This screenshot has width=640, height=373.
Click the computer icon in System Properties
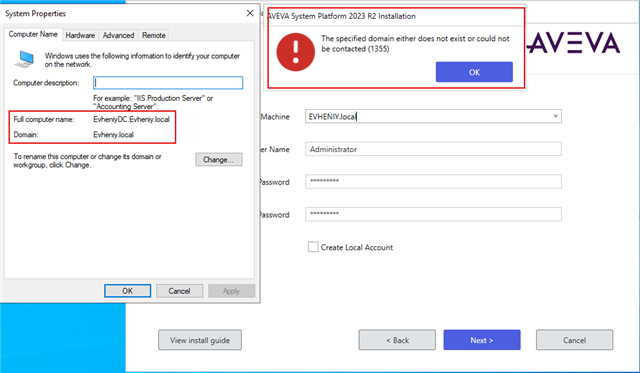pyautogui.click(x=25, y=59)
